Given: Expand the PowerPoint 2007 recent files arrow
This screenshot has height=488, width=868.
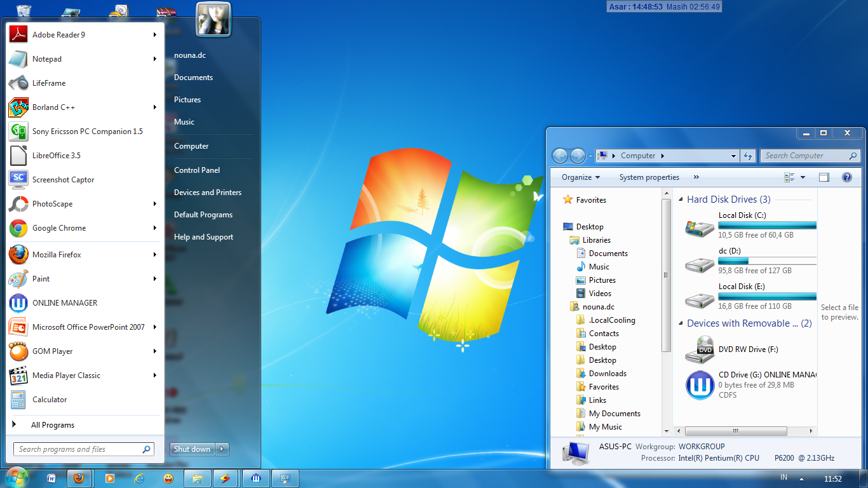Looking at the screenshot, I should coord(154,327).
